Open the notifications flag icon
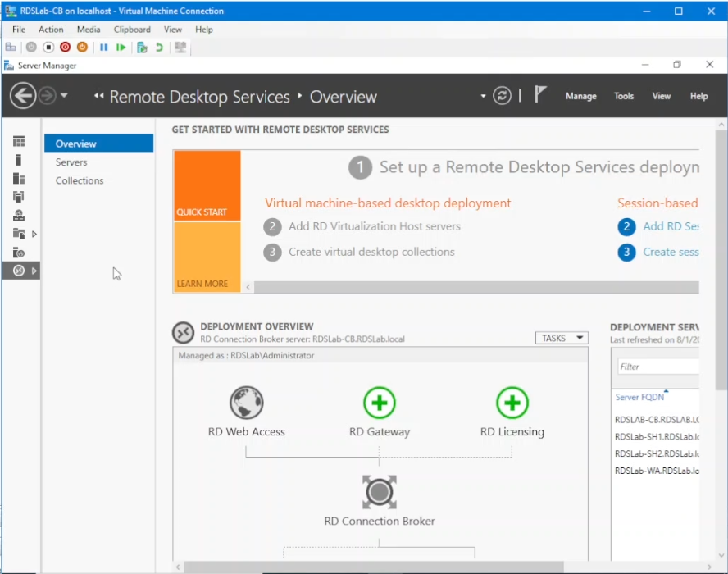This screenshot has height=574, width=728. pos(540,95)
